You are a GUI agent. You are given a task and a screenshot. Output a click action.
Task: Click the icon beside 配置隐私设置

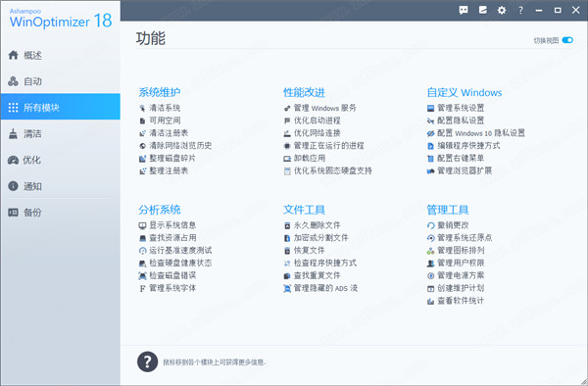point(430,121)
